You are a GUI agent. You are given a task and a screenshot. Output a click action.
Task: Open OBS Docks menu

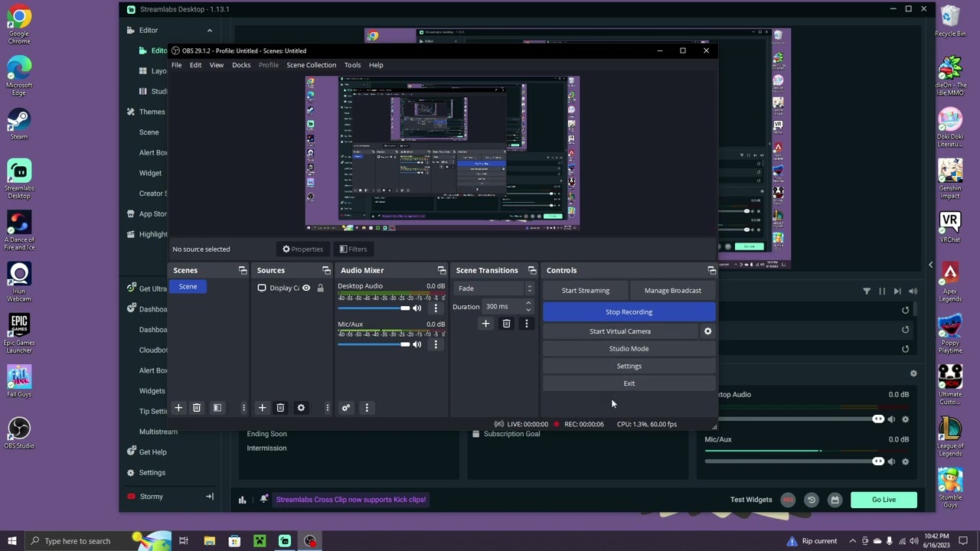pos(241,65)
